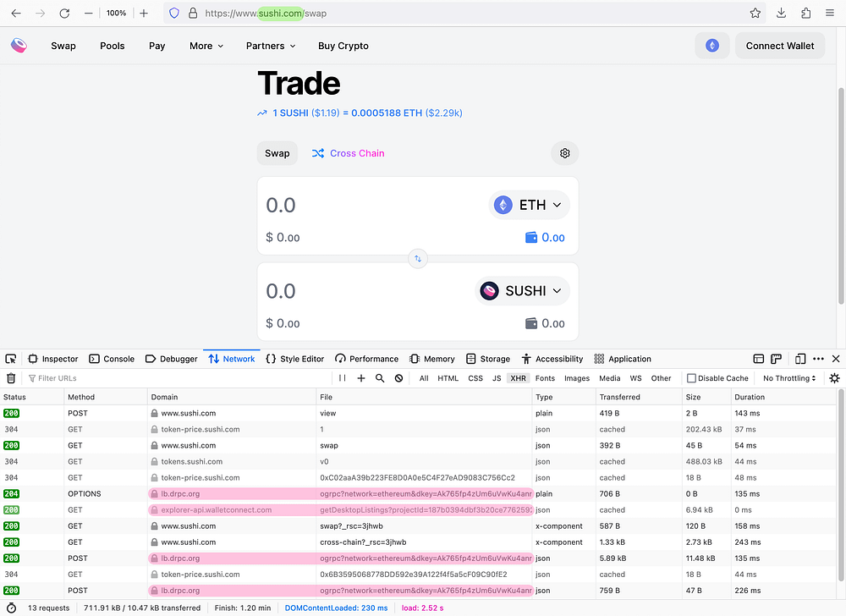Open the Ethereum network selector icon
This screenshot has height=616, width=846.
[712, 46]
